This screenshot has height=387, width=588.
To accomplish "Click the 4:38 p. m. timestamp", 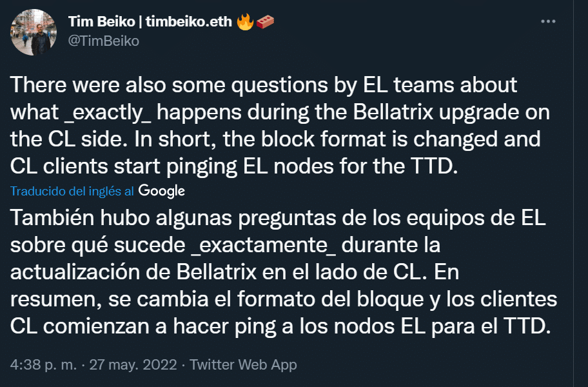I will click(x=43, y=364).
